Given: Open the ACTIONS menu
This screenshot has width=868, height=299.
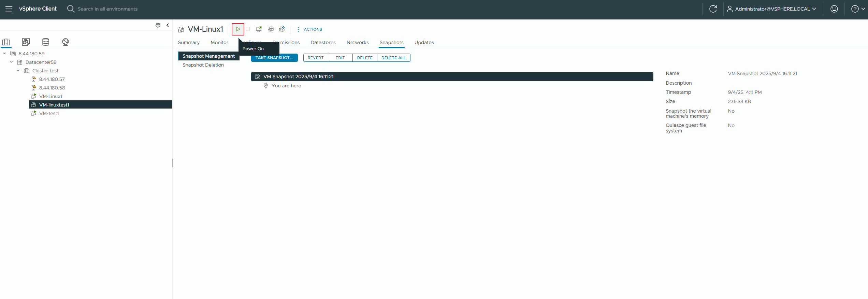Looking at the screenshot, I should tap(309, 29).
